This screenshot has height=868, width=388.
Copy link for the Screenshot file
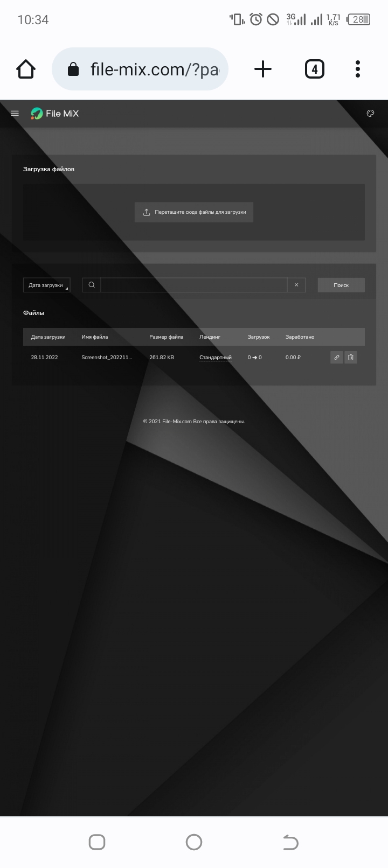coord(336,357)
